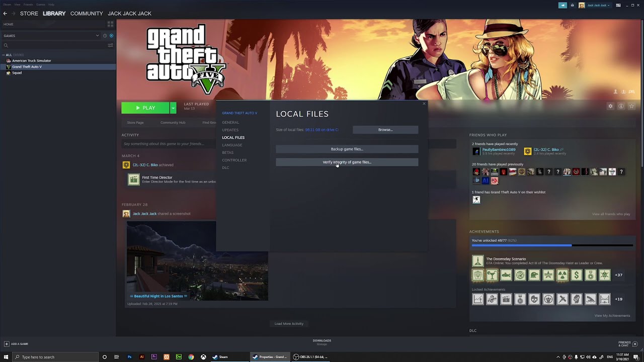The image size is (644, 362).
Task: Collapse the ALL games category
Action: coord(4,55)
